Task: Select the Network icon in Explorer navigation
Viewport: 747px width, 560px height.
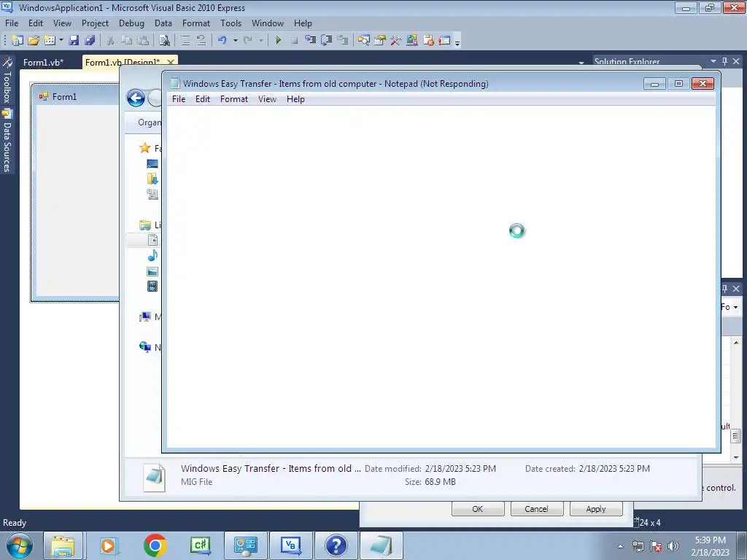Action: tap(145, 346)
